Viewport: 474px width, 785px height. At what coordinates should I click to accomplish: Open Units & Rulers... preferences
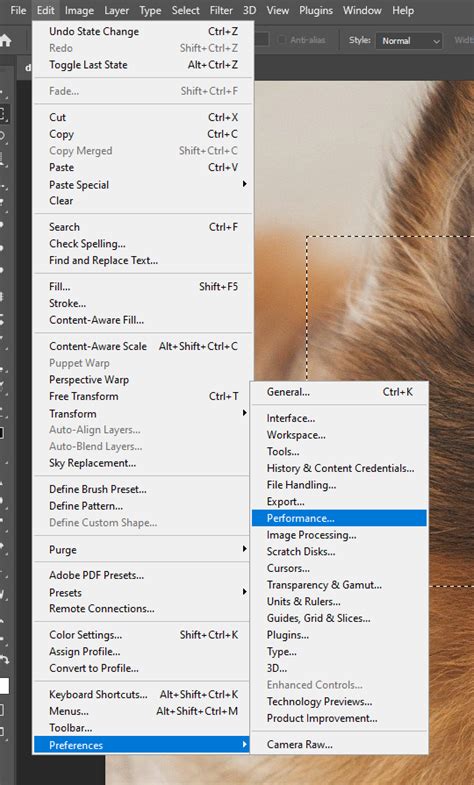pyautogui.click(x=339, y=601)
